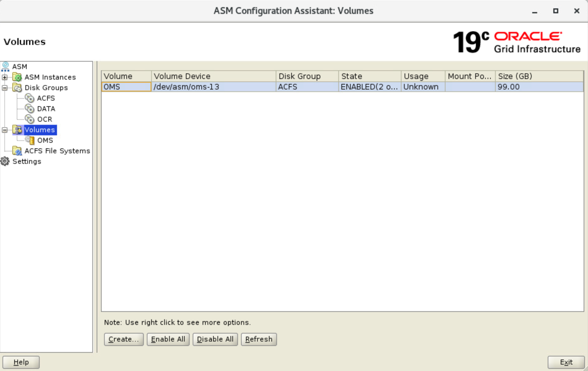The width and height of the screenshot is (588, 371).
Task: Collapse the Volumes tree node
Action: point(5,130)
